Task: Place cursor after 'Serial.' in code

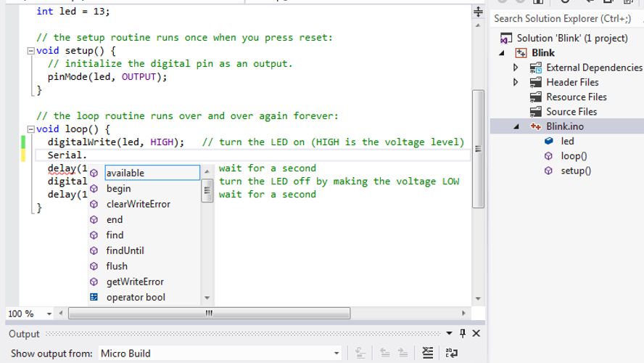Action: (x=88, y=155)
